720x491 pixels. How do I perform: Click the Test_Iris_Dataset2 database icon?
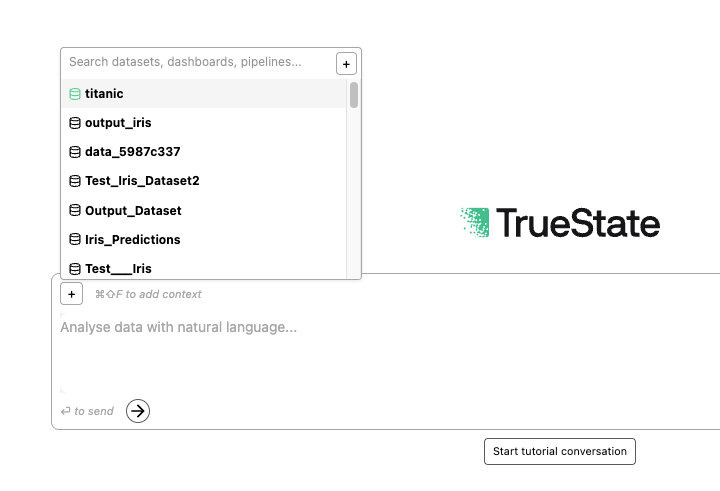(75, 181)
